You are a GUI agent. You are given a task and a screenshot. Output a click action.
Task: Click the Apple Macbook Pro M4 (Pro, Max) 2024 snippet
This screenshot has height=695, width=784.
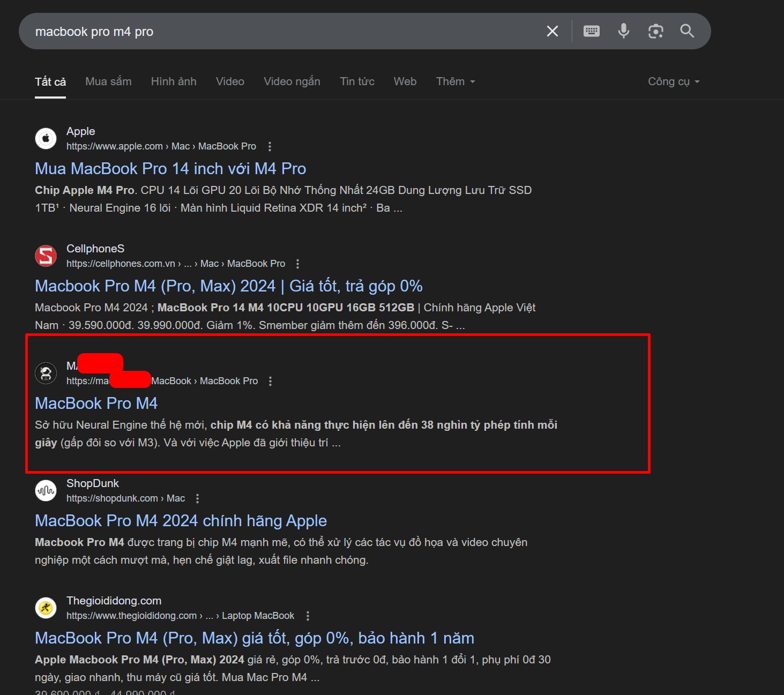[293, 668]
